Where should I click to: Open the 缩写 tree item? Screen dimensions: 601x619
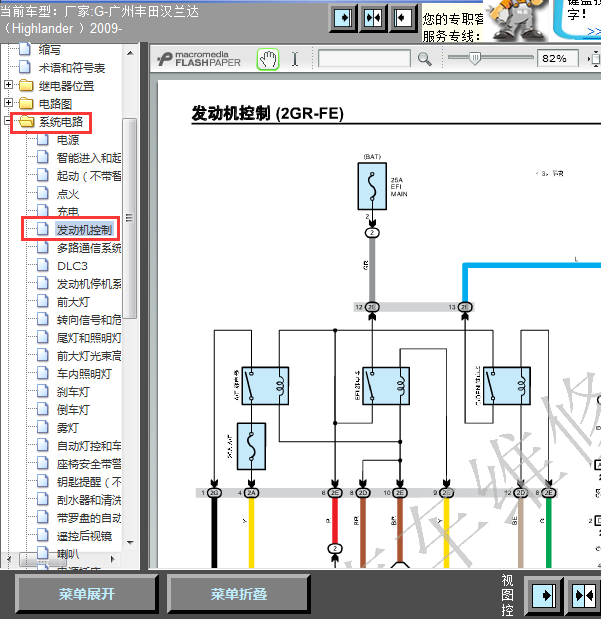[x=50, y=50]
